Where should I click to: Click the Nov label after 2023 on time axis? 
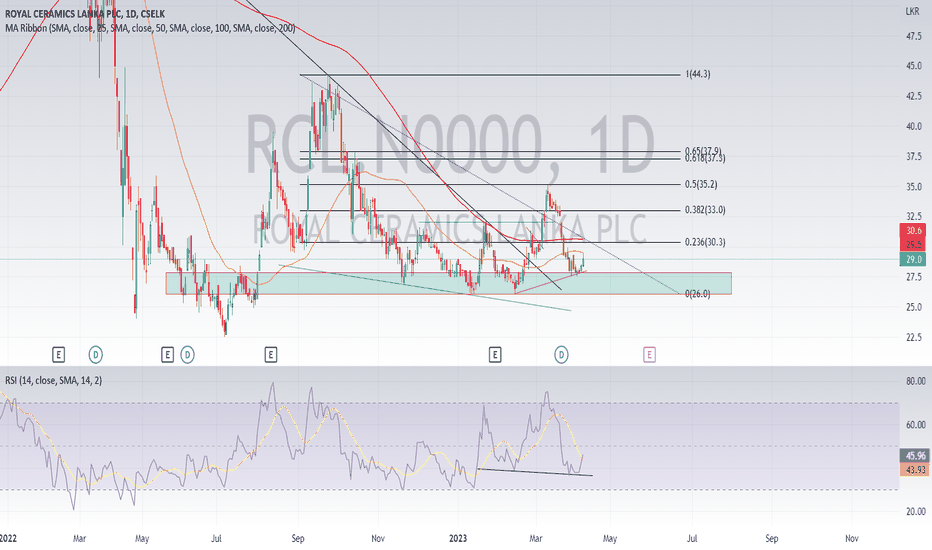(852, 539)
